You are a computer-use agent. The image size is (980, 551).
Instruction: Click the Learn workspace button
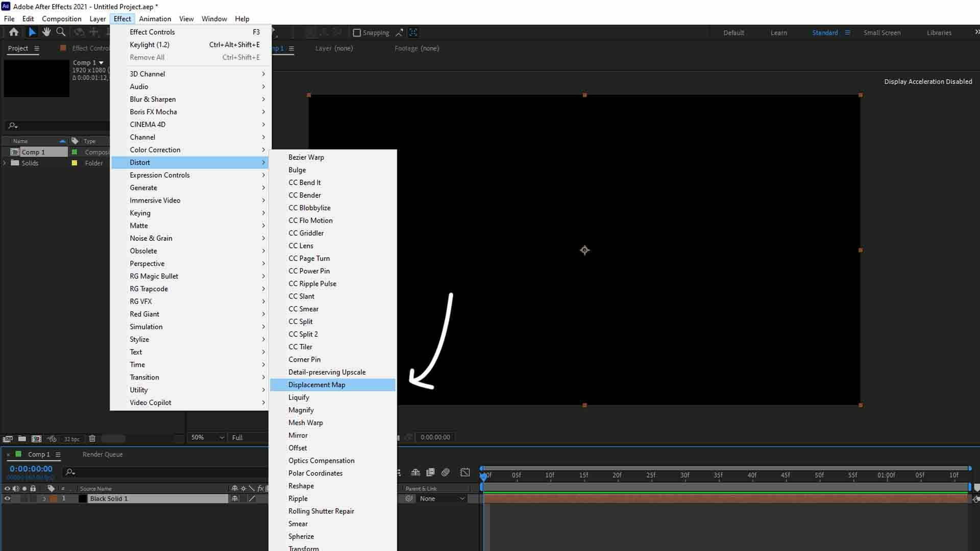tap(779, 32)
